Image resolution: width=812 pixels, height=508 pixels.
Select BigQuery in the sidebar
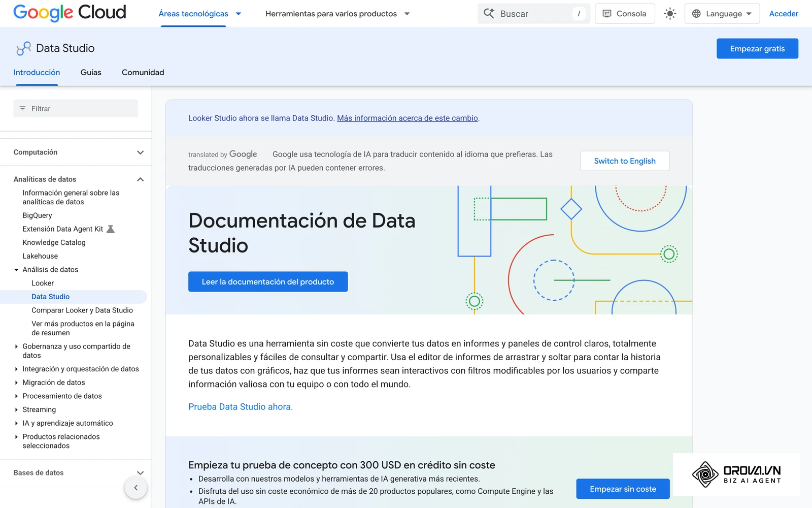[37, 215]
